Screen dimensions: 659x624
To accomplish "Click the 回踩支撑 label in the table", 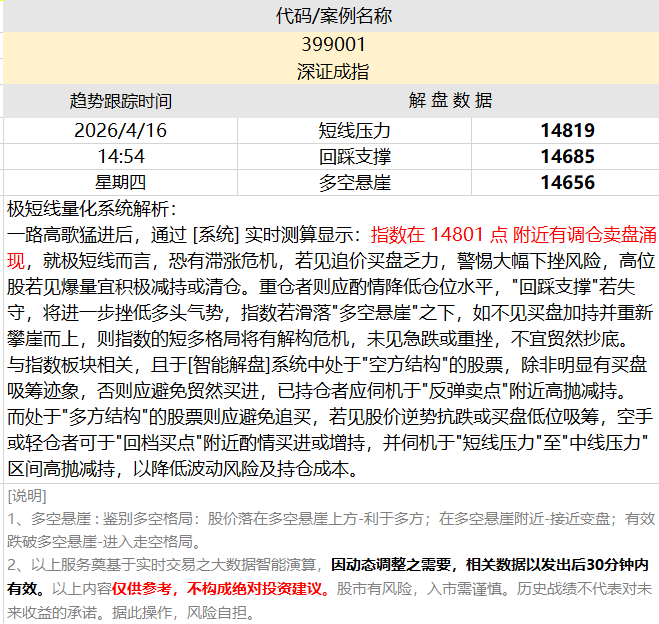I will coord(354,156).
